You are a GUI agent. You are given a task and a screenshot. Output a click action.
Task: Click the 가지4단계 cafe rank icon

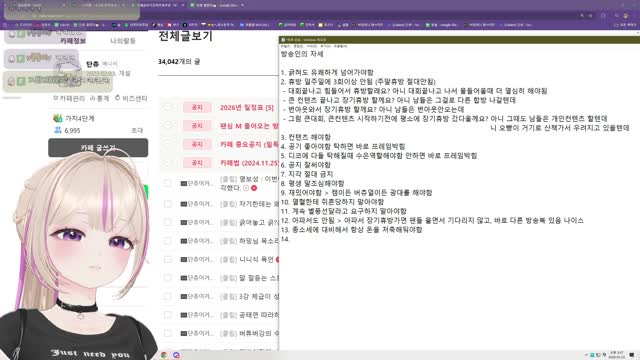click(x=58, y=118)
